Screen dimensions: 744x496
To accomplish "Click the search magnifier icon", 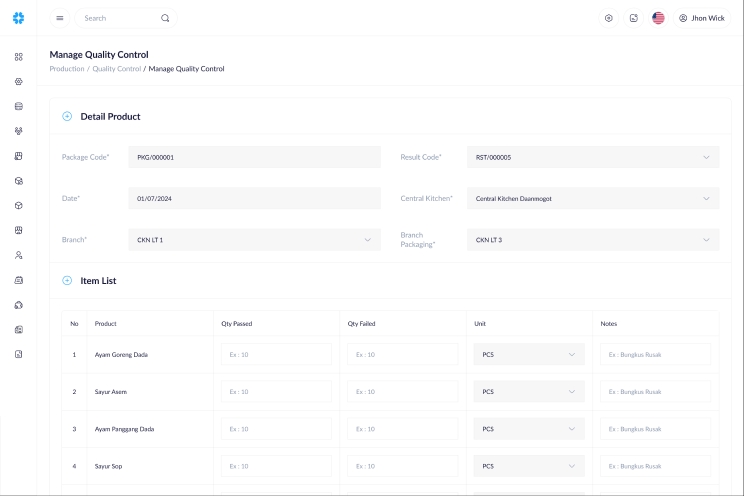I will pyautogui.click(x=165, y=18).
